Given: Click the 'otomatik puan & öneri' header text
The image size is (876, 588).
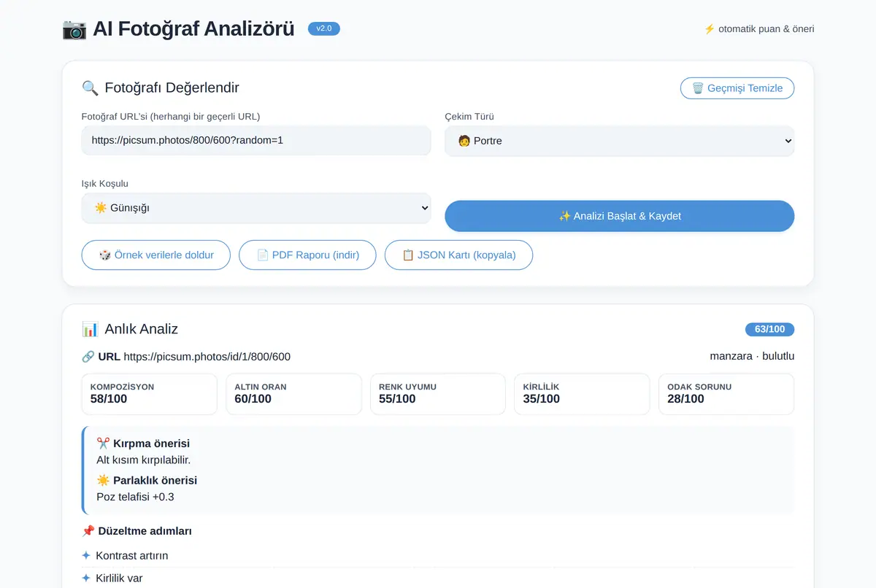Looking at the screenshot, I should [766, 29].
